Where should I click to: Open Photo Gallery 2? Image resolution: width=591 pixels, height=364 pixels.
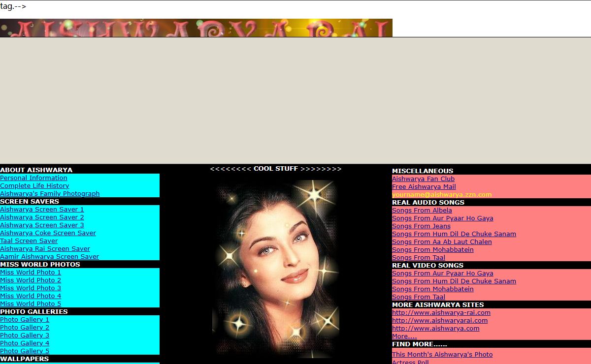(x=25, y=328)
